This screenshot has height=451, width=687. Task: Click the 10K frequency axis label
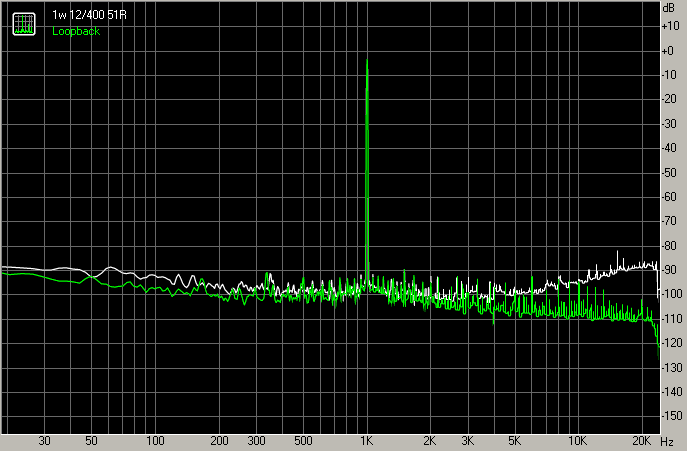coord(577,441)
